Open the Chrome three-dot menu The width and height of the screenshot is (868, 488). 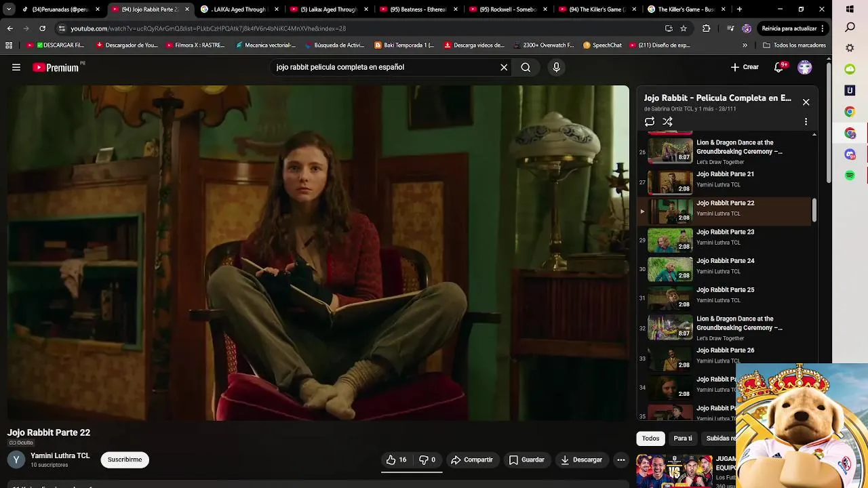point(823,28)
